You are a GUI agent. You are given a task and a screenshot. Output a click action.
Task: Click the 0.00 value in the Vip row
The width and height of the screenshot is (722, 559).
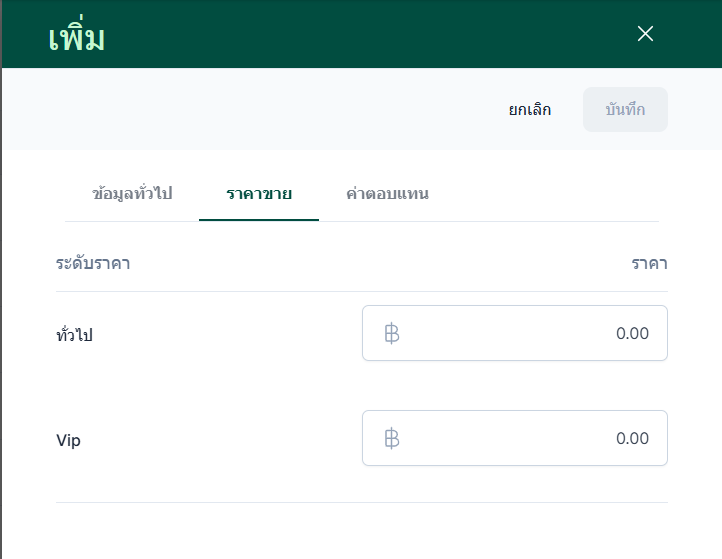click(x=632, y=438)
